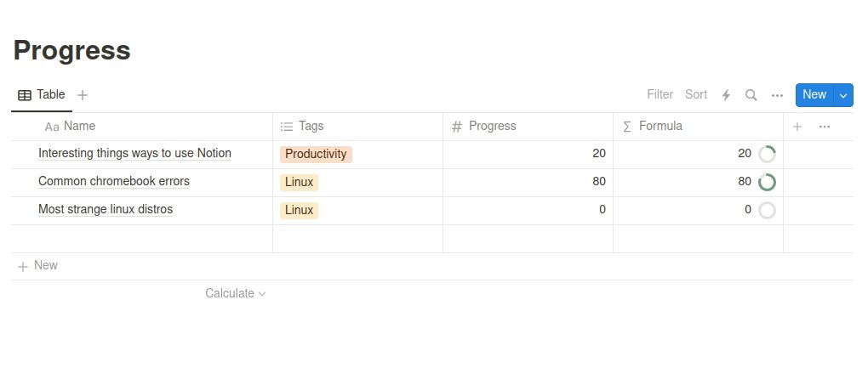The height and width of the screenshot is (368, 868).
Task: Click the 20 percent progress ring
Action: coord(767,154)
